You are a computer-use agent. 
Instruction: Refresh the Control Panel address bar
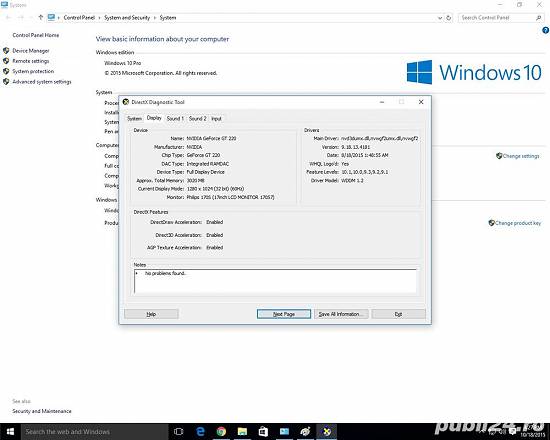(449, 18)
